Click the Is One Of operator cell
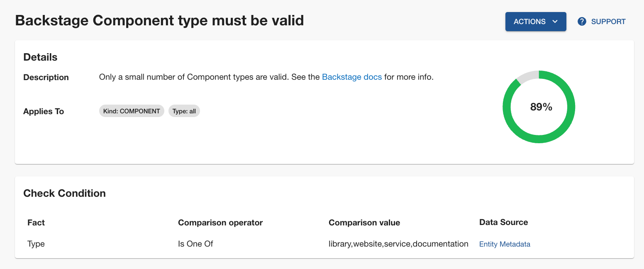The image size is (644, 269). click(x=195, y=244)
